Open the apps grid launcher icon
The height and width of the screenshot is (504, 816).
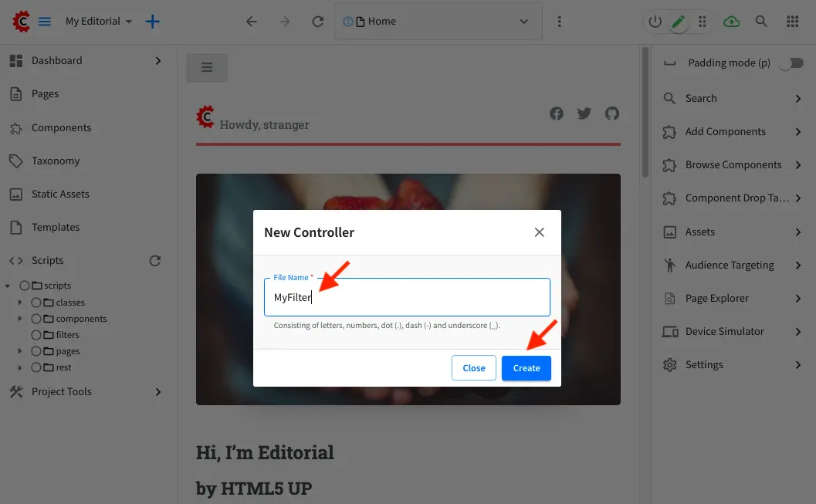[x=793, y=22]
